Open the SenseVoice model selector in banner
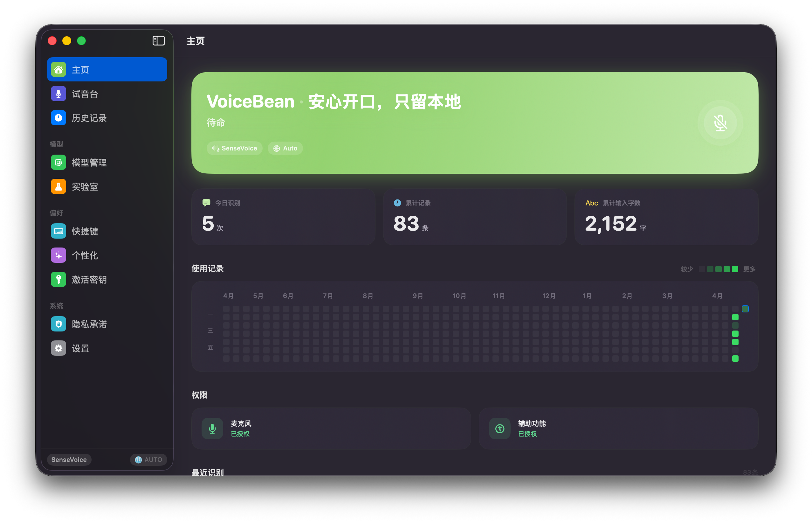The height and width of the screenshot is (523, 812). [x=234, y=148]
